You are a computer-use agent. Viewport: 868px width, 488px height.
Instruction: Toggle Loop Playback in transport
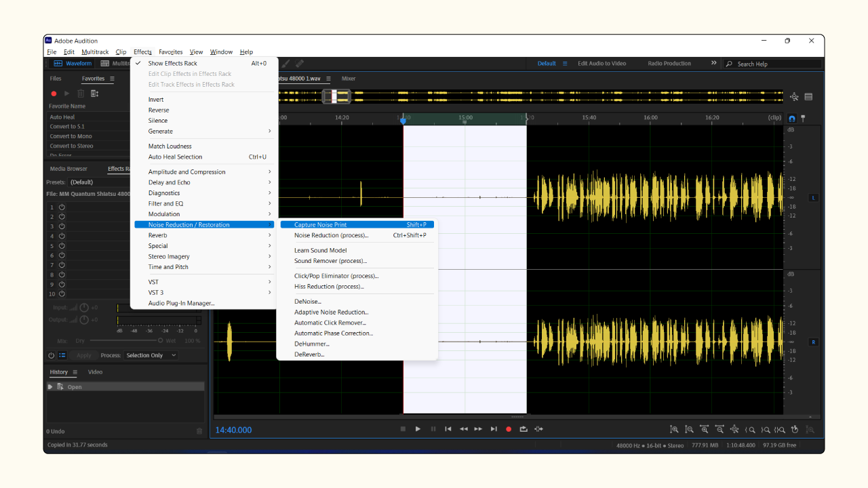[x=524, y=429]
